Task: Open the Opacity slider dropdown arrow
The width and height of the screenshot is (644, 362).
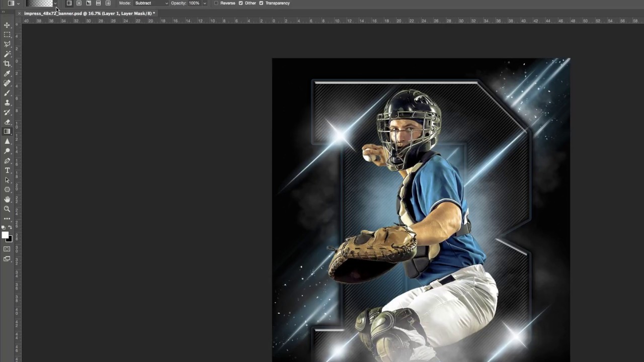Action: click(x=205, y=3)
